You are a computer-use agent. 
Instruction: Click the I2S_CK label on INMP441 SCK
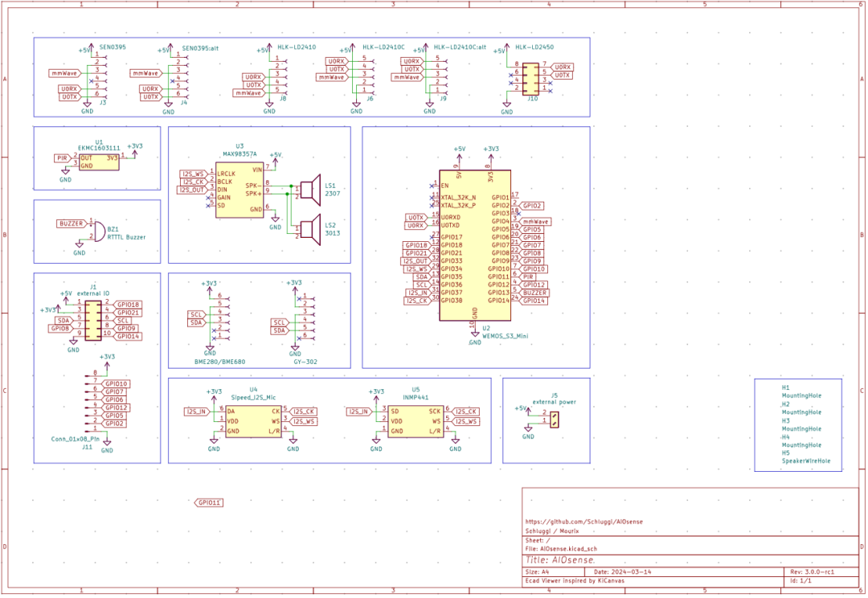click(x=467, y=412)
